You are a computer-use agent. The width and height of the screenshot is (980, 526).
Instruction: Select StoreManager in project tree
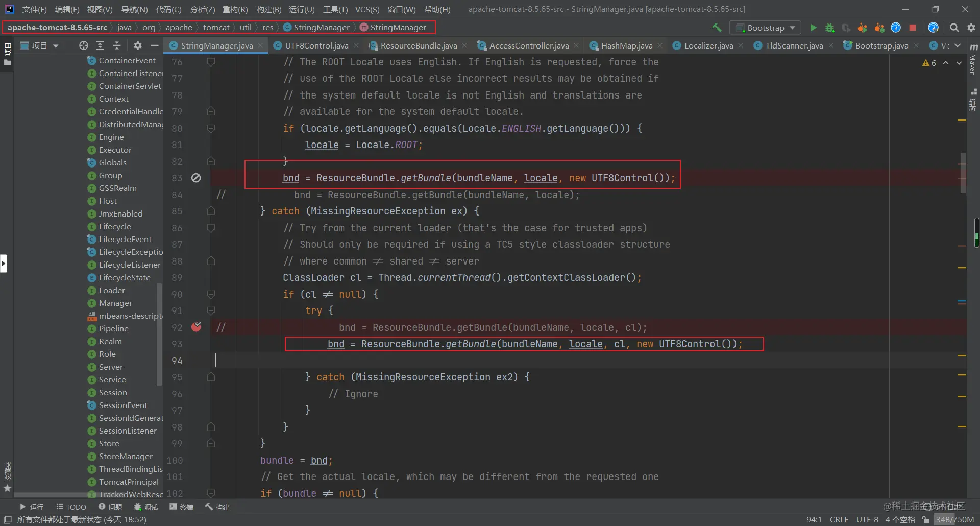pyautogui.click(x=126, y=456)
